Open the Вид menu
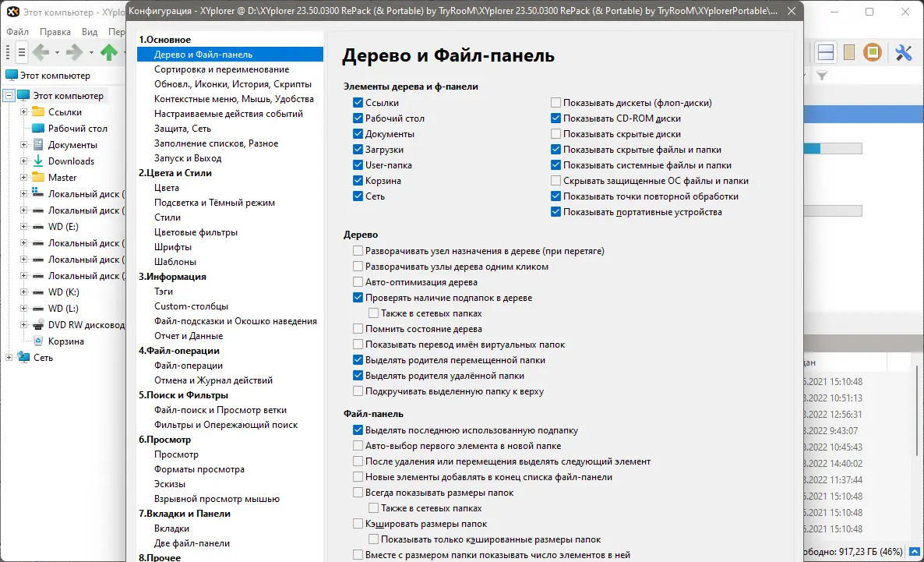This screenshot has width=924, height=562. [90, 32]
